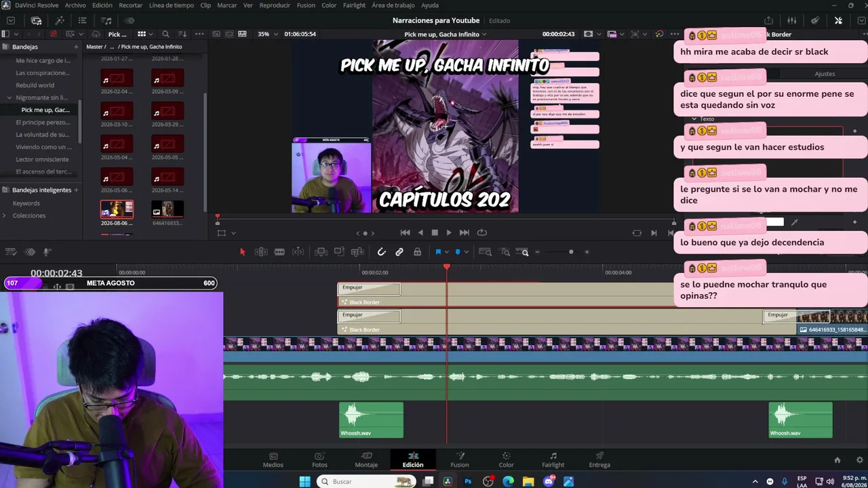Switch to the Montaje page
The height and width of the screenshot is (488, 868).
click(366, 460)
